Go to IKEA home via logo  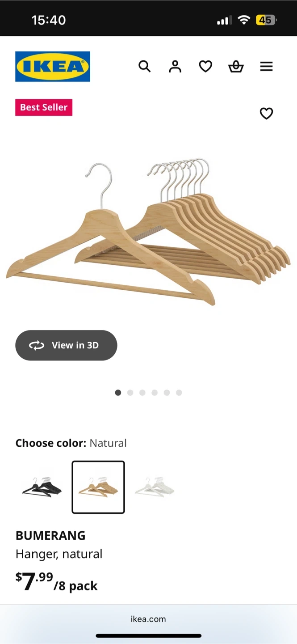(x=53, y=67)
